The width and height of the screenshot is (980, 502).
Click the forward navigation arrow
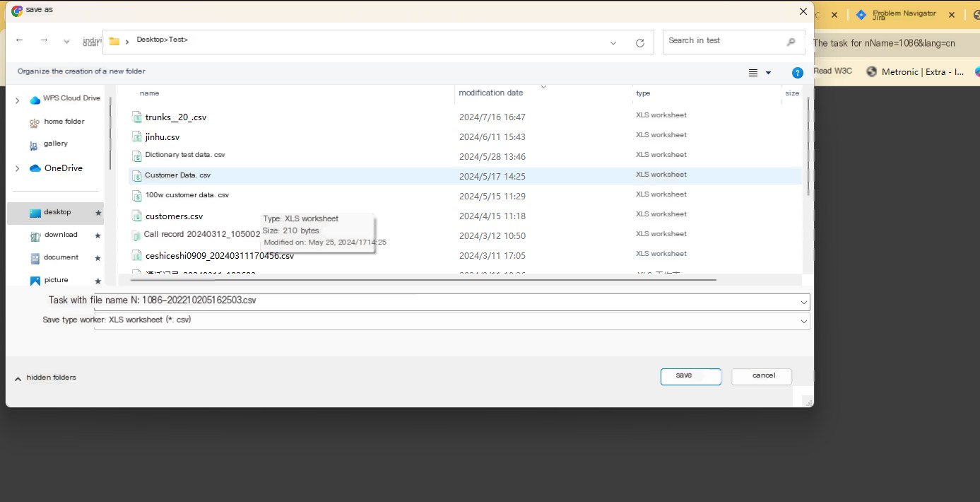[x=44, y=40]
